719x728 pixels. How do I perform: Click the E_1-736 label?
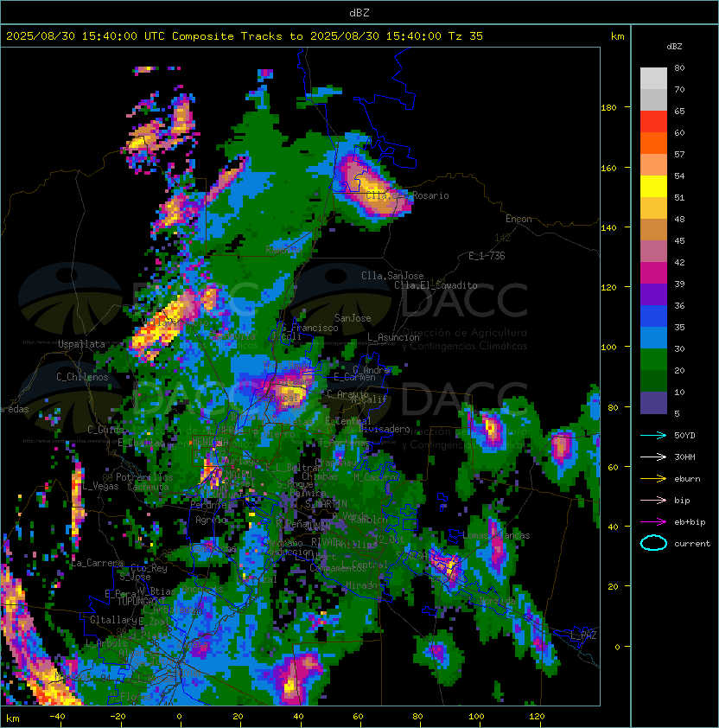tap(487, 256)
